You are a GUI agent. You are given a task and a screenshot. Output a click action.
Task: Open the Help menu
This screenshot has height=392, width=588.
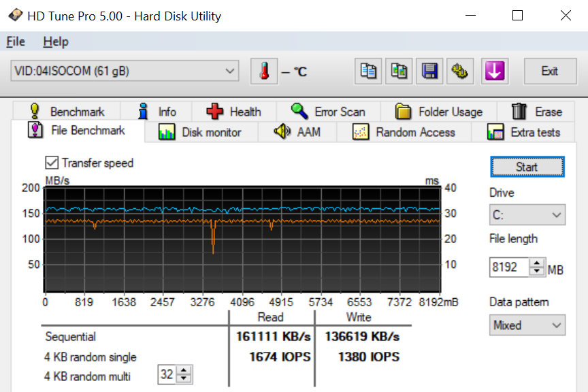[x=56, y=42]
